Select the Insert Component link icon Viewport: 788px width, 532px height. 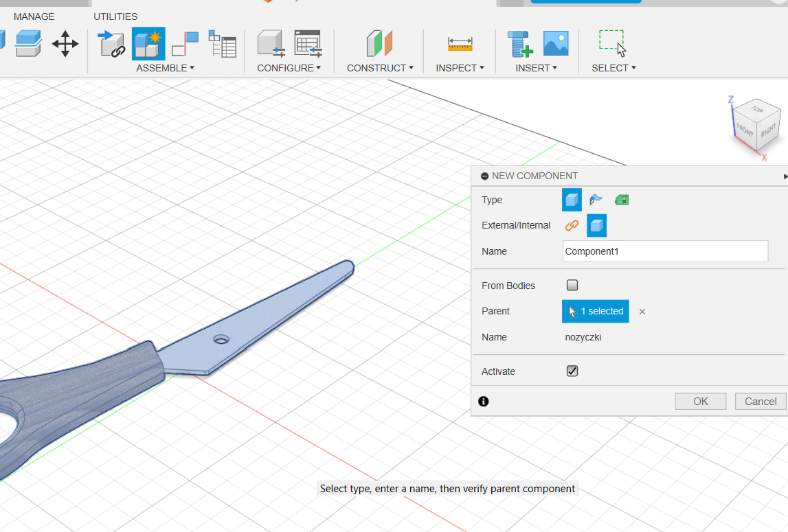point(113,43)
